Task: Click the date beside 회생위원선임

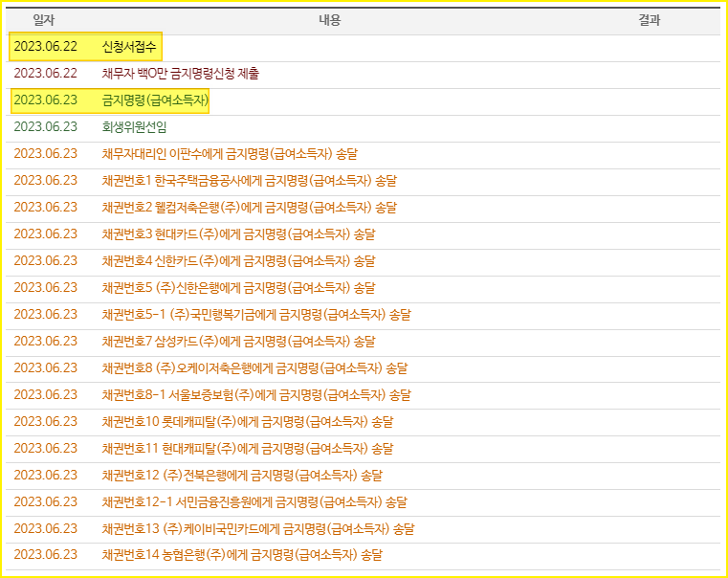Action: [x=46, y=126]
